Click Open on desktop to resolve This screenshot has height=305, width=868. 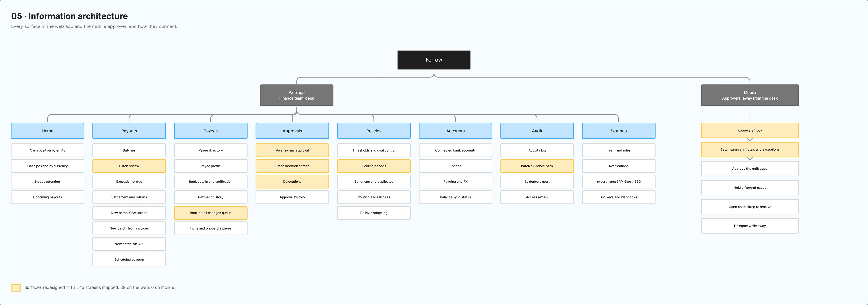click(750, 207)
